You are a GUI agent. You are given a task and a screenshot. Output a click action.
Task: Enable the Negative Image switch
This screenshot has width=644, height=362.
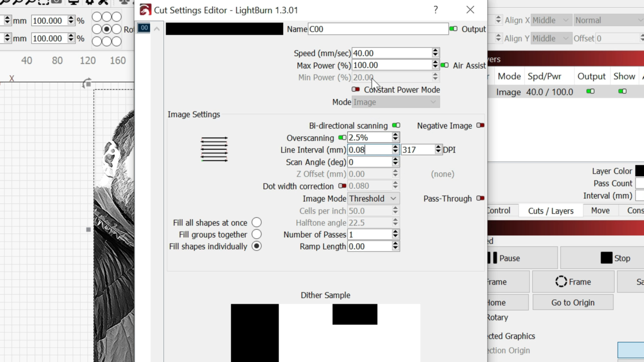[480, 125]
